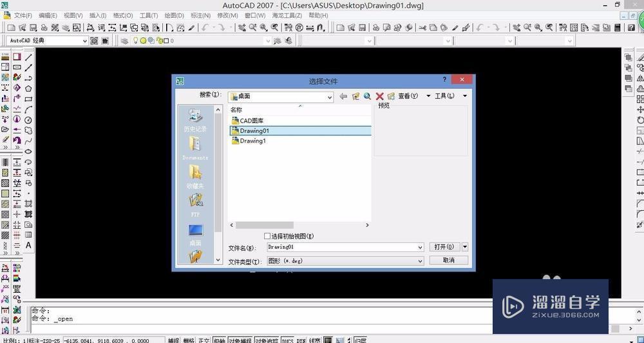The width and height of the screenshot is (644, 343).
Task: Click dropdown arrow next to 打开 button
Action: pyautogui.click(x=465, y=247)
